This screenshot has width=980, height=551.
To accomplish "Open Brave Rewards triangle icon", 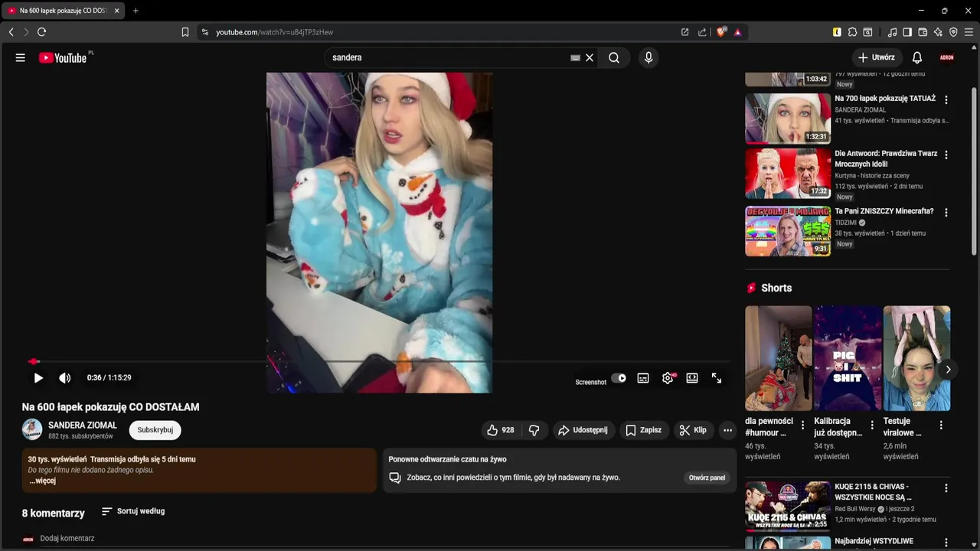I will tap(737, 32).
